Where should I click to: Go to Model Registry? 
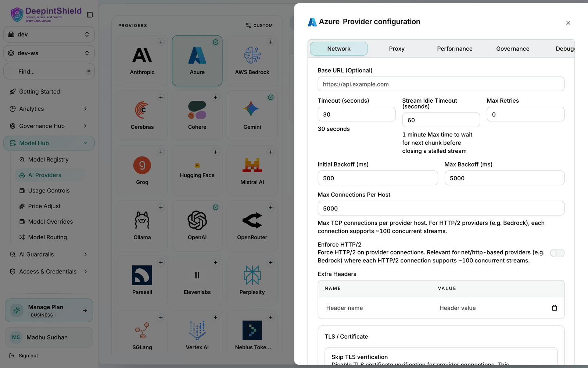[50, 160]
